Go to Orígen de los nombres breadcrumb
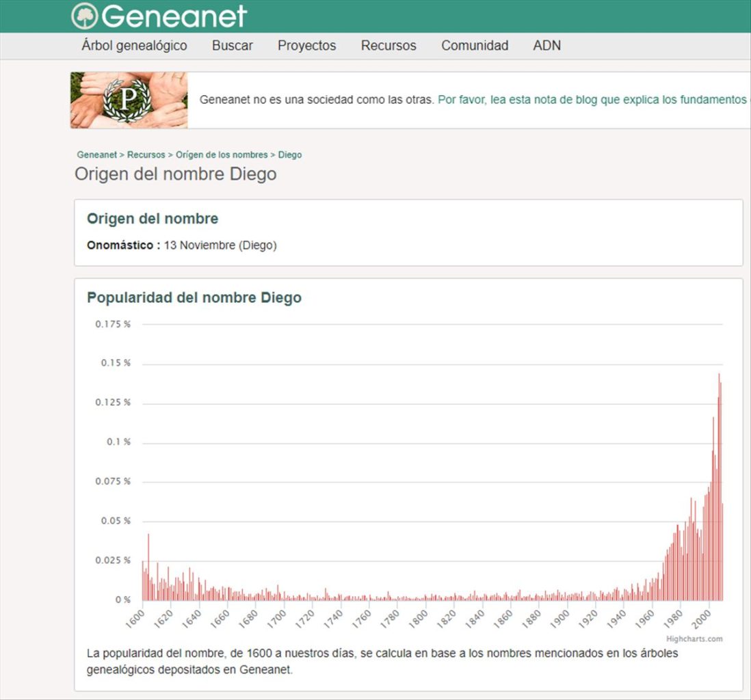This screenshot has height=700, width=751. click(x=222, y=155)
